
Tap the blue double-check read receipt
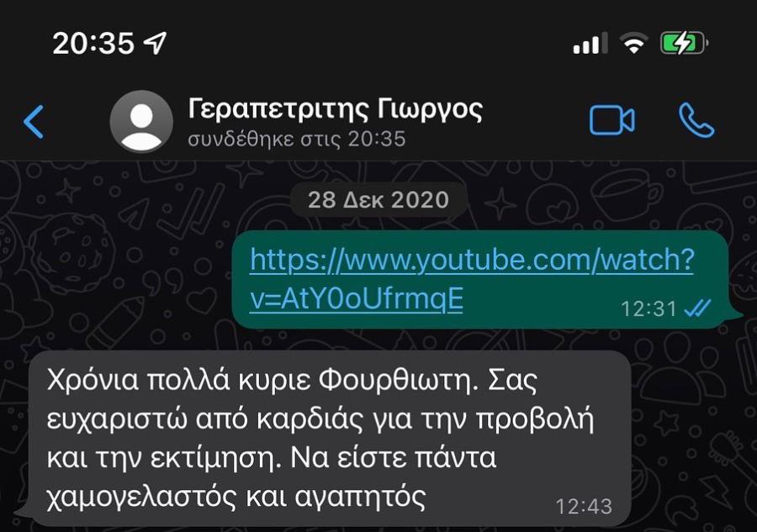(x=697, y=308)
